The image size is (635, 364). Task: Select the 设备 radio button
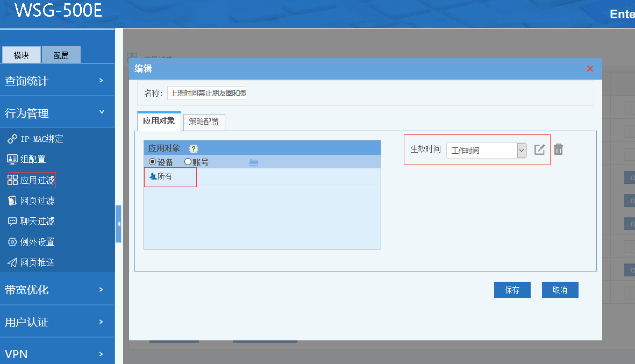(153, 162)
